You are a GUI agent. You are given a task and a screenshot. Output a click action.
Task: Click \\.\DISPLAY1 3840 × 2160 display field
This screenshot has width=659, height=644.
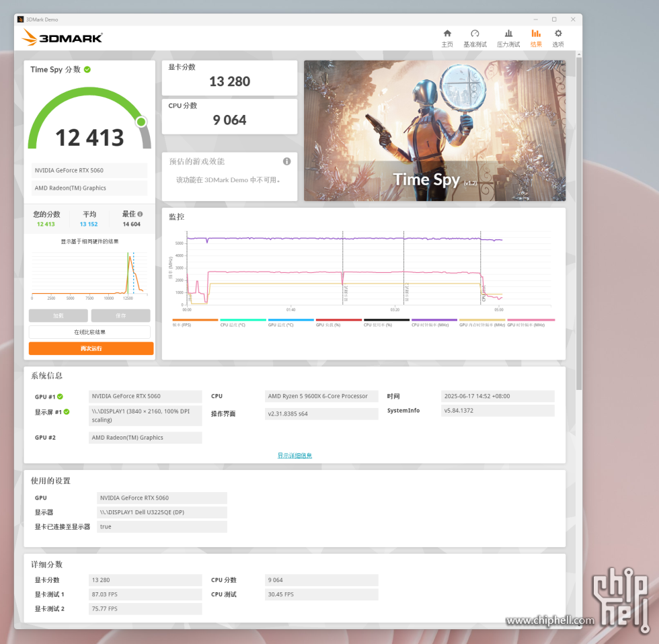145,415
